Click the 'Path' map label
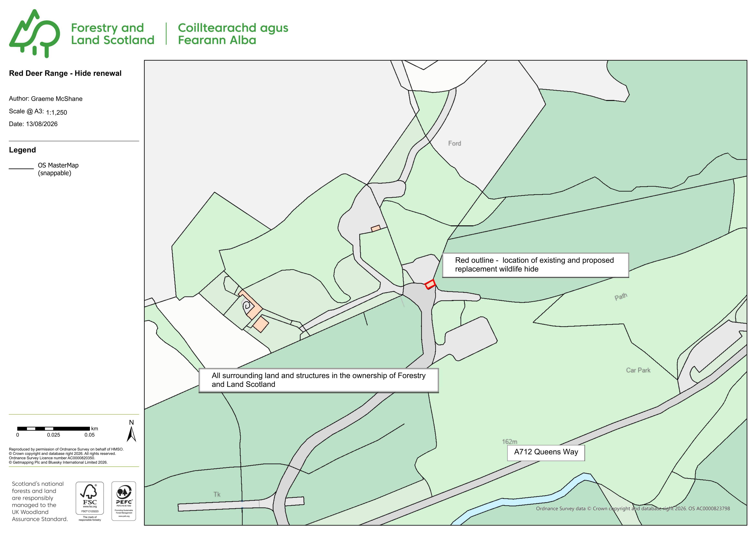756x535 pixels. pyautogui.click(x=621, y=297)
